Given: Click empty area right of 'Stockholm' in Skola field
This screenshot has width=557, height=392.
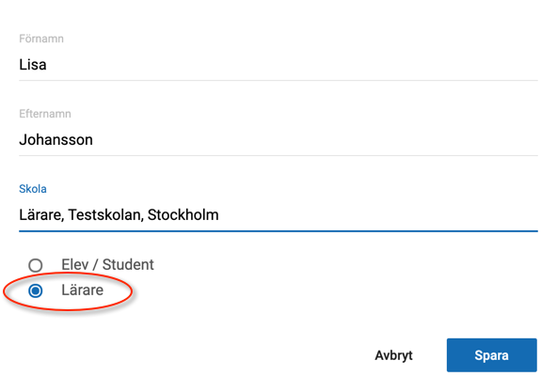Looking at the screenshot, I should [x=378, y=215].
